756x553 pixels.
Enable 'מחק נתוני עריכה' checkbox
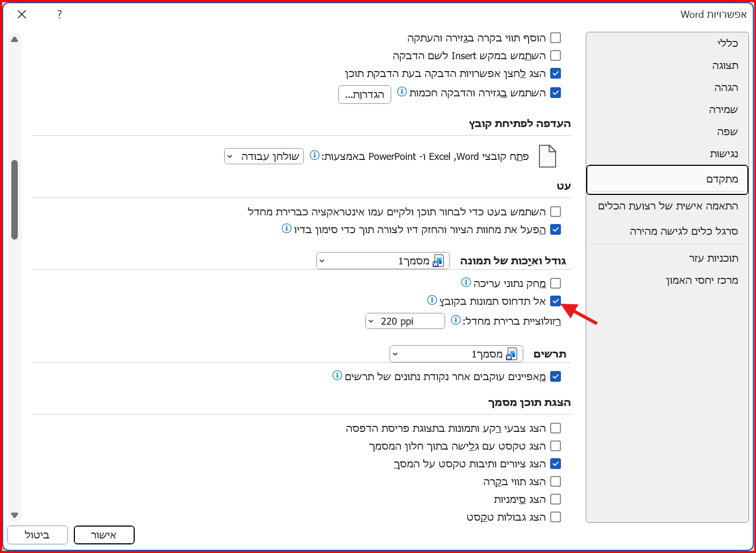pos(556,283)
